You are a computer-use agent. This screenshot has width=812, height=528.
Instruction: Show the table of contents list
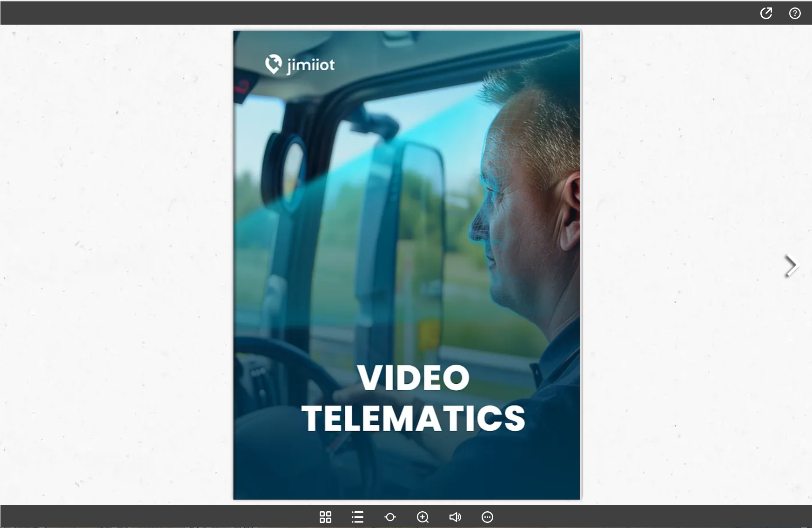pyautogui.click(x=357, y=517)
